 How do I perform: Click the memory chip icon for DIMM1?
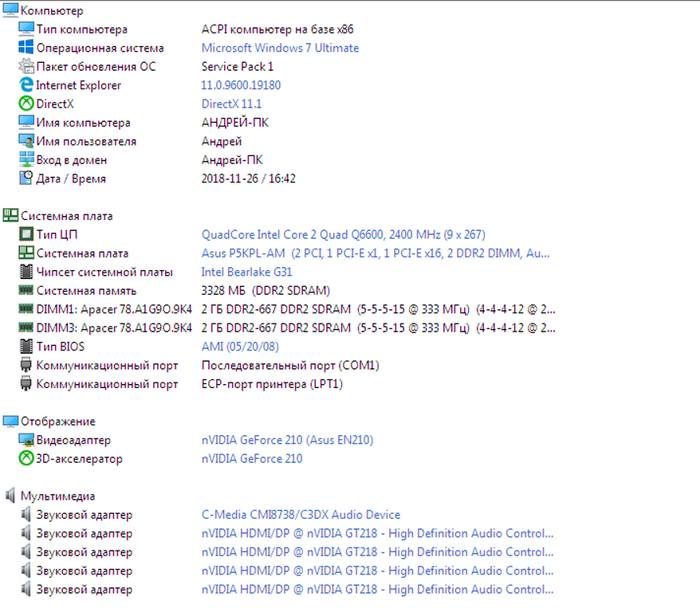[x=26, y=309]
